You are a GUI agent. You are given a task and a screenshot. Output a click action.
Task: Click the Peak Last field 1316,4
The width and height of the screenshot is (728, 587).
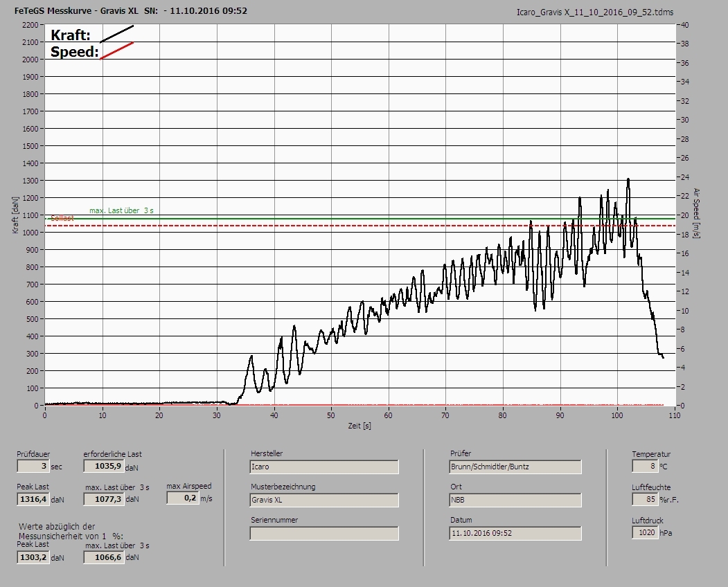[33, 499]
